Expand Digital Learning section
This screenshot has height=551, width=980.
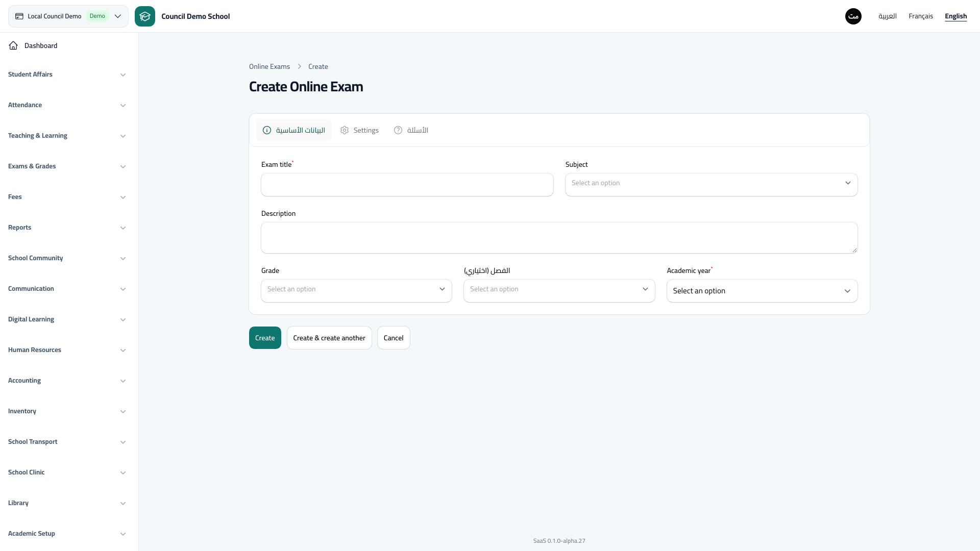point(67,319)
